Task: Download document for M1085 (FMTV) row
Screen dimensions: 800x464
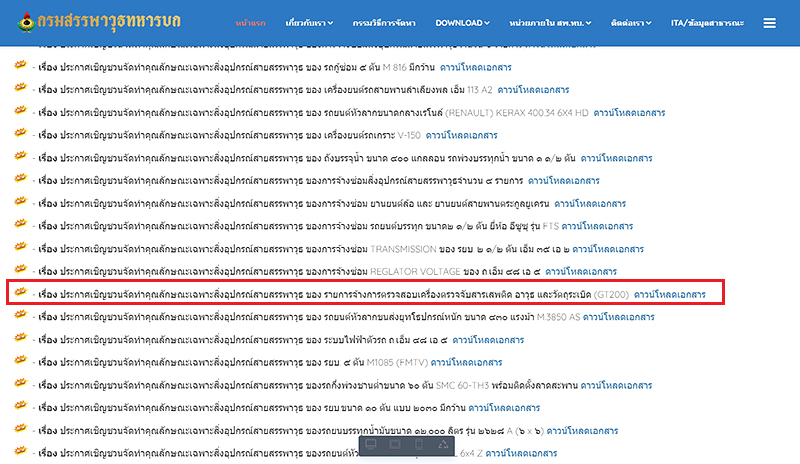Action: coord(466,362)
